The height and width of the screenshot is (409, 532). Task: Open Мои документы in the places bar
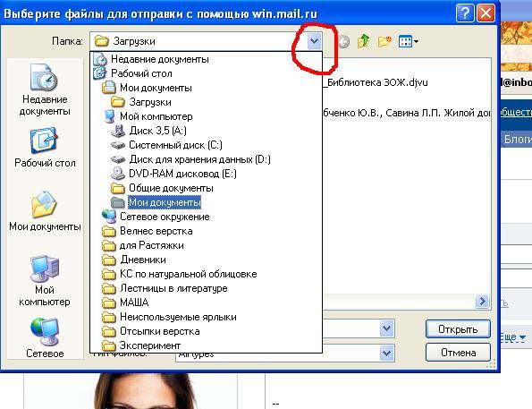click(x=45, y=211)
